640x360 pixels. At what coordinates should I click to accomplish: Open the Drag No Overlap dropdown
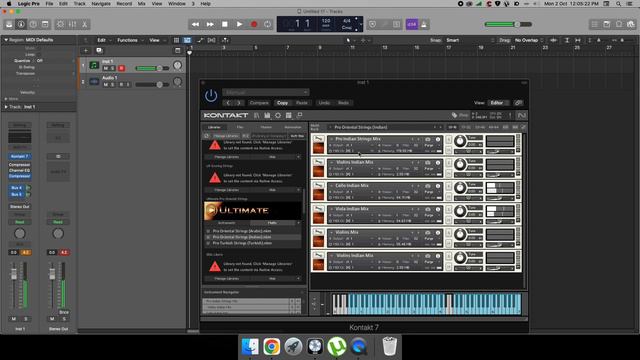(529, 40)
